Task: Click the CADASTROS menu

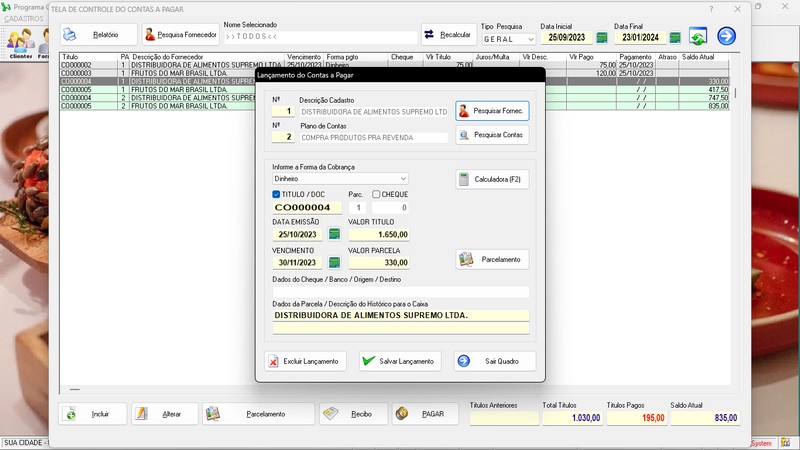Action: click(24, 19)
